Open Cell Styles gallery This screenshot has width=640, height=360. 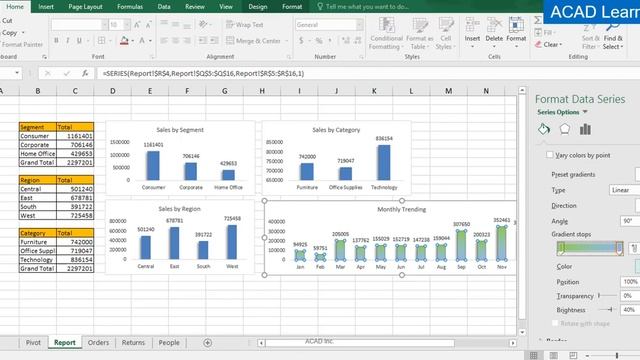click(x=445, y=33)
